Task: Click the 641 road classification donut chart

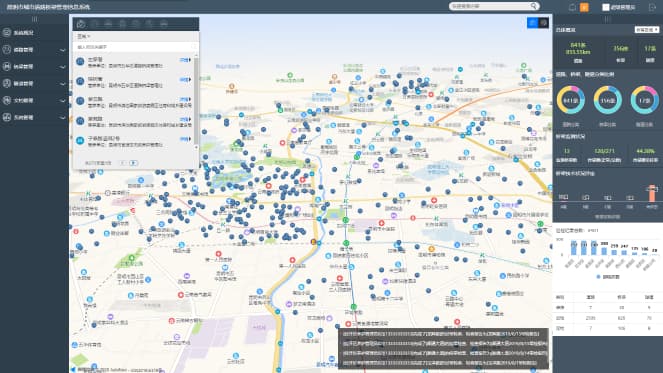Action: coord(570,100)
